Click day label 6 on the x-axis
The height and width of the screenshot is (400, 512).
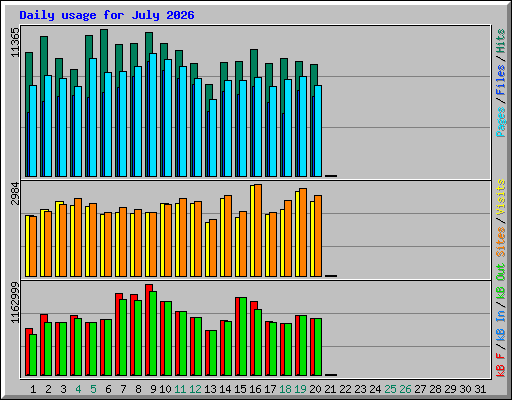click(x=108, y=389)
